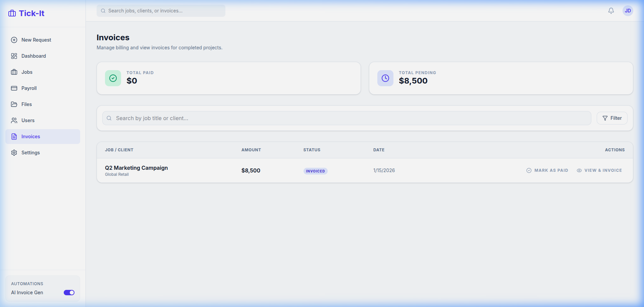This screenshot has height=307, width=644.
Task: Click the INVOICED status badge
Action: point(315,171)
